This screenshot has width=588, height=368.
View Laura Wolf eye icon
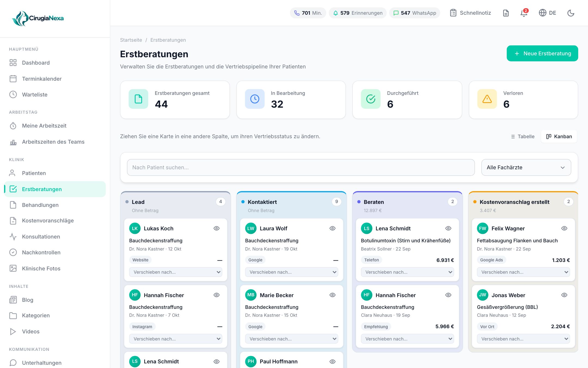click(x=332, y=228)
